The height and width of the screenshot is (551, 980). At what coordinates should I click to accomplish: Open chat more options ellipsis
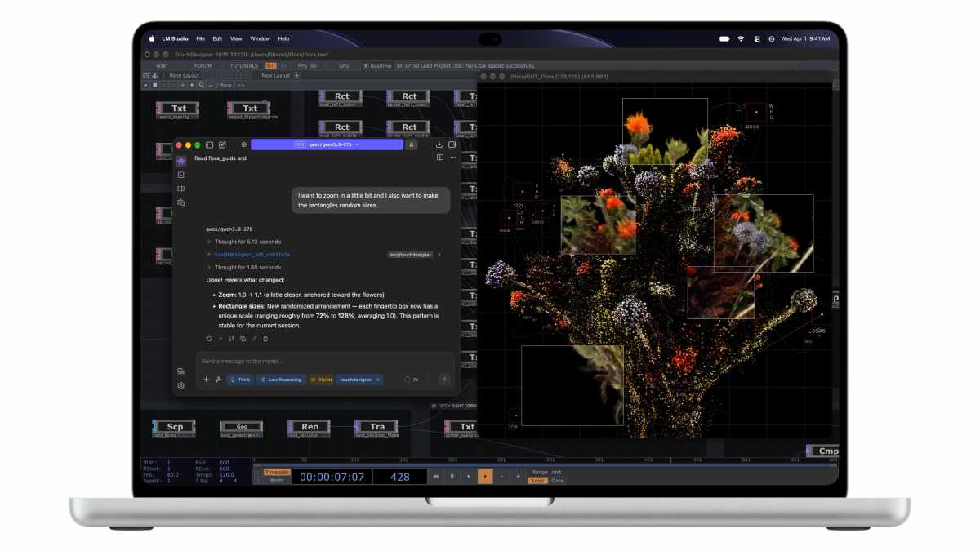(452, 158)
